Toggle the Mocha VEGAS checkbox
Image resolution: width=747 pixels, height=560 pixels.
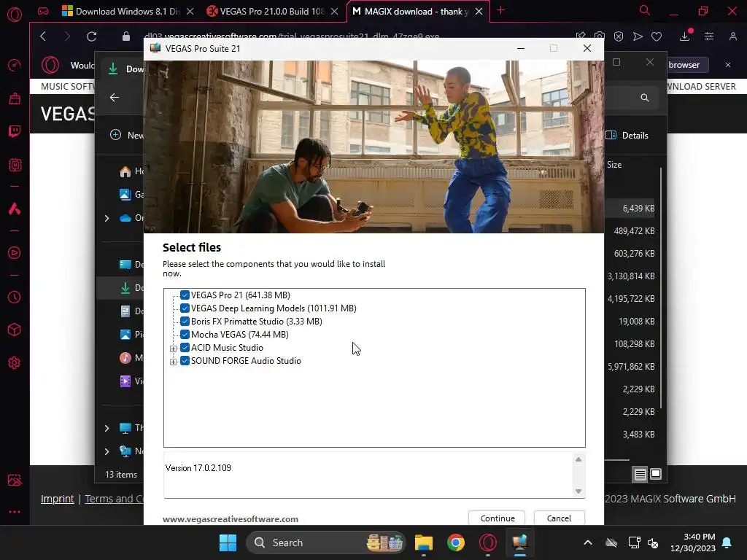[185, 334]
